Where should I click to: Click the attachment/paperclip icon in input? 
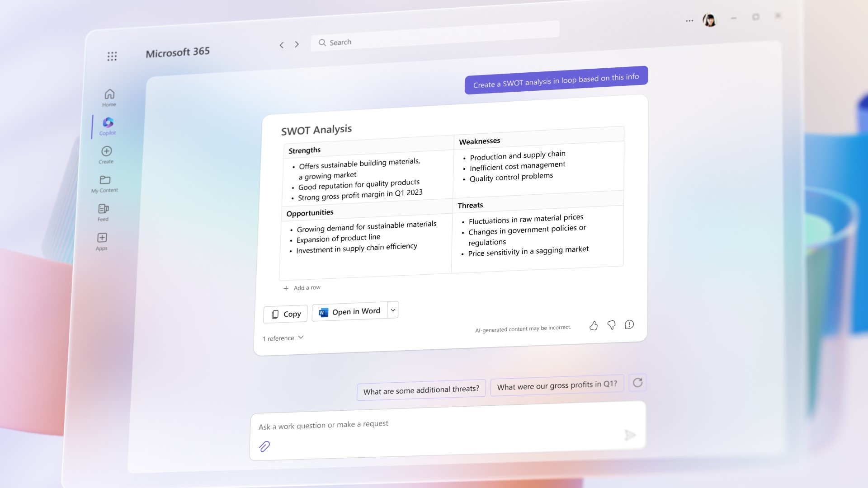pos(264,446)
